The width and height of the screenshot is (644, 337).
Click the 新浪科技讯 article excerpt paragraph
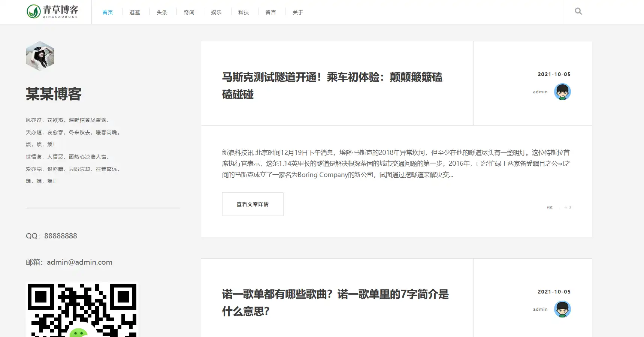click(396, 163)
